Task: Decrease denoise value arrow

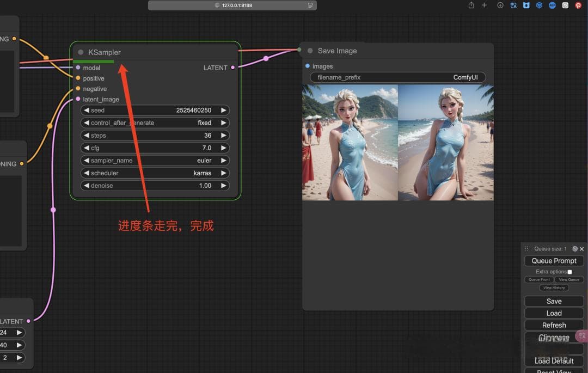Action: point(86,186)
